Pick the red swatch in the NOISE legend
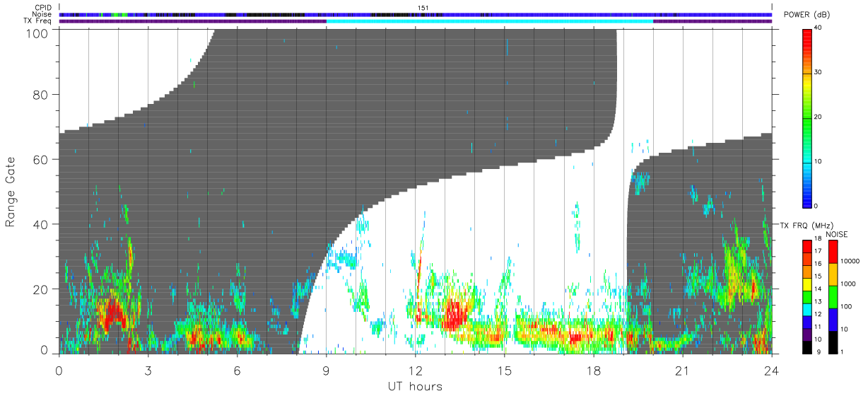This screenshot has width=868, height=401. 833,252
